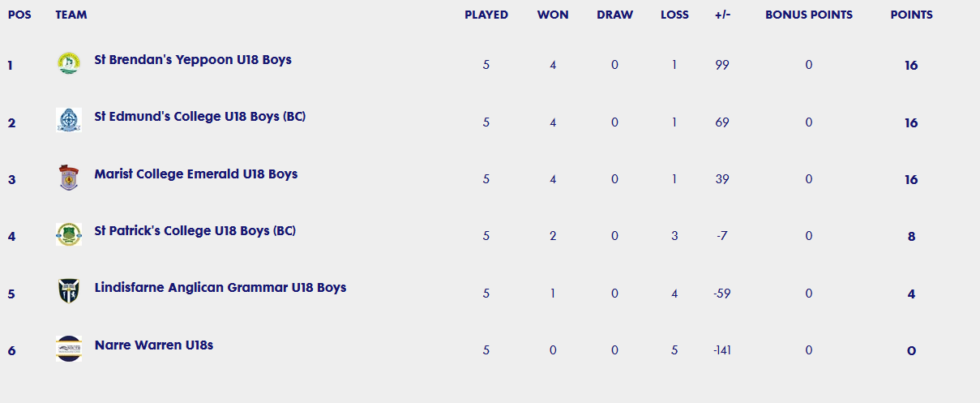Click the BONUS POINTS column header
Viewport: 980px width, 403px height.
(809, 15)
